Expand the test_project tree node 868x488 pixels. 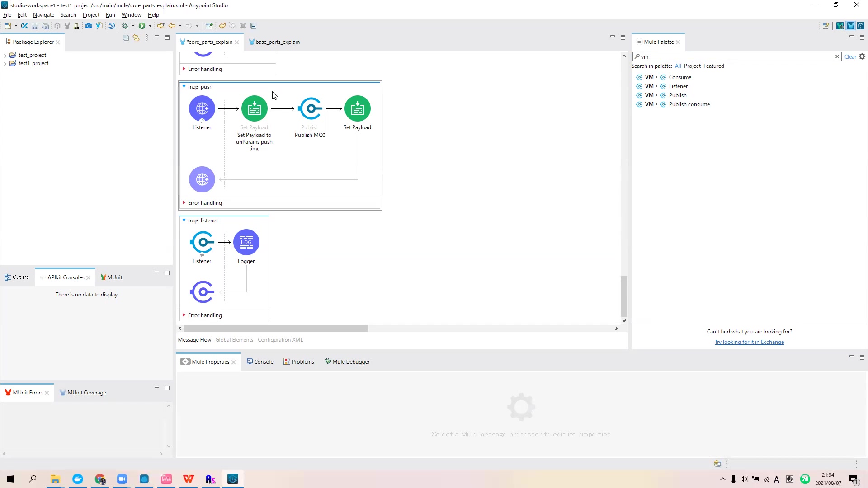pos(5,55)
